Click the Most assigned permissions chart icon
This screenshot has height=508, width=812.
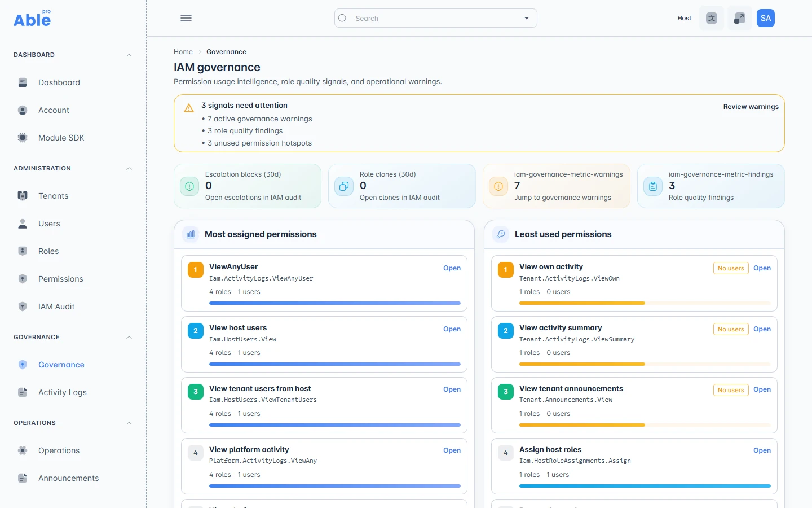point(191,234)
